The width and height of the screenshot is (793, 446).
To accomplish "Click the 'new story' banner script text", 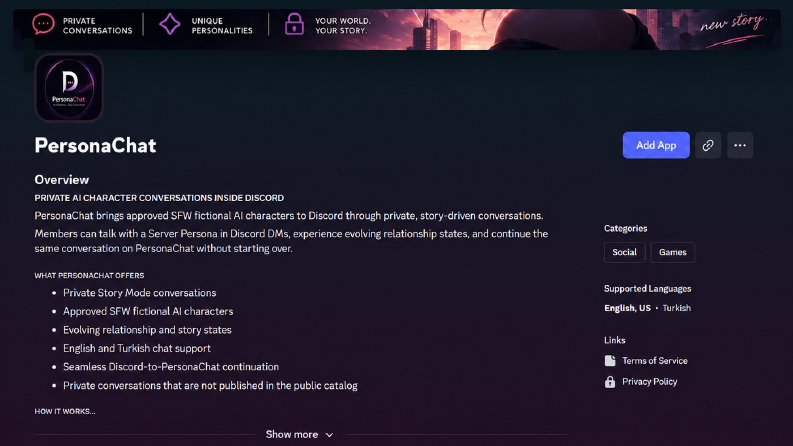I will [734, 24].
